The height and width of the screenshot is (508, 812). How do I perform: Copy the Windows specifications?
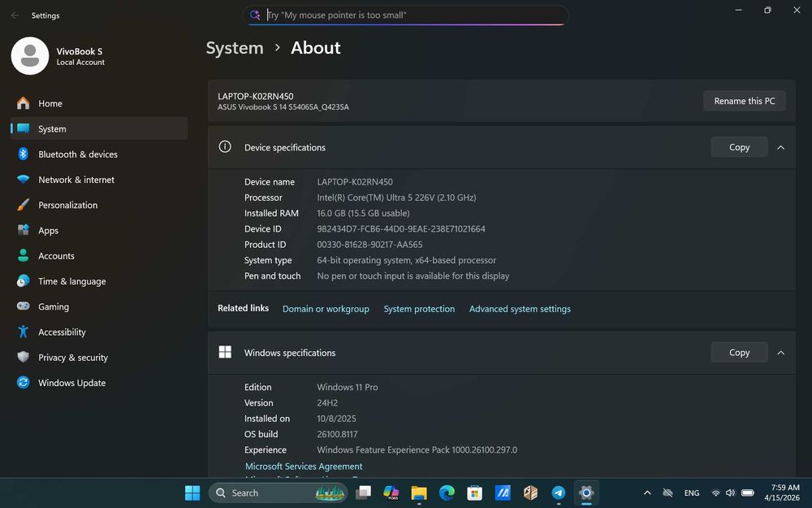(x=739, y=353)
